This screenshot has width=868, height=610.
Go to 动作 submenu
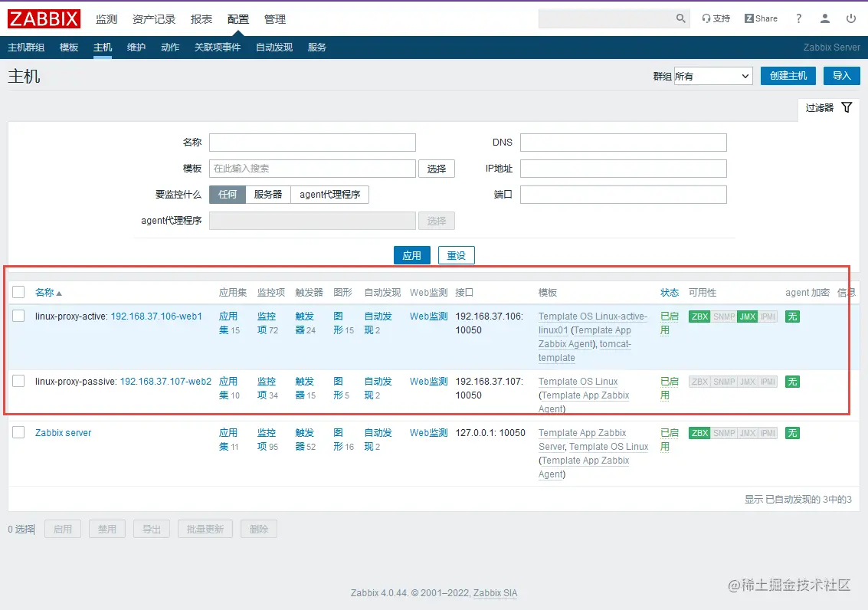(x=170, y=48)
